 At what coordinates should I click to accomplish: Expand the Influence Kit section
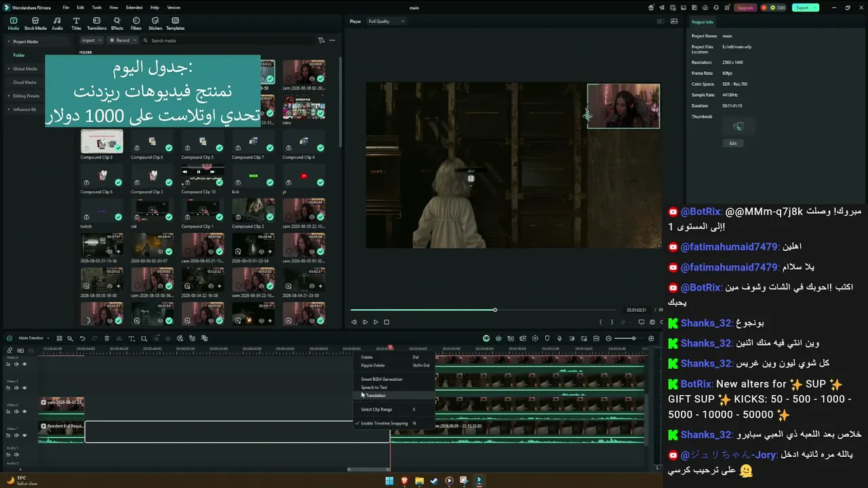pos(9,110)
